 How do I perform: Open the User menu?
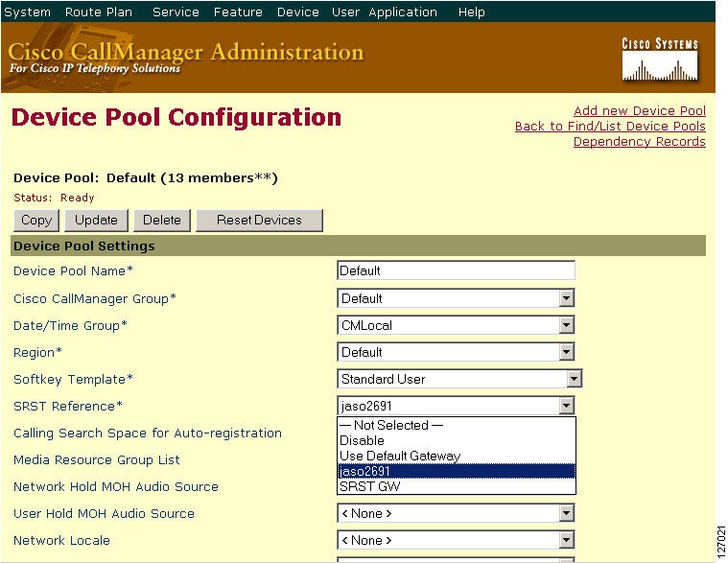pos(345,12)
